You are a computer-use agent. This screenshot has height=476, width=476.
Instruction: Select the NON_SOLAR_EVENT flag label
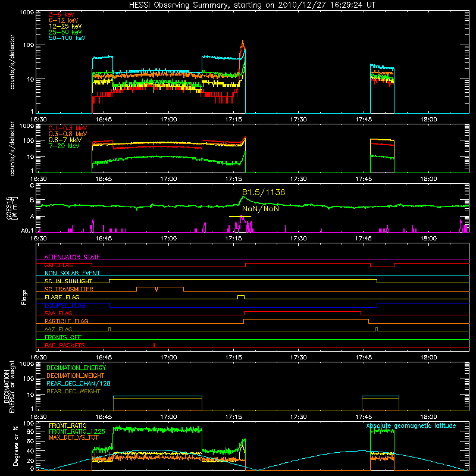72,273
